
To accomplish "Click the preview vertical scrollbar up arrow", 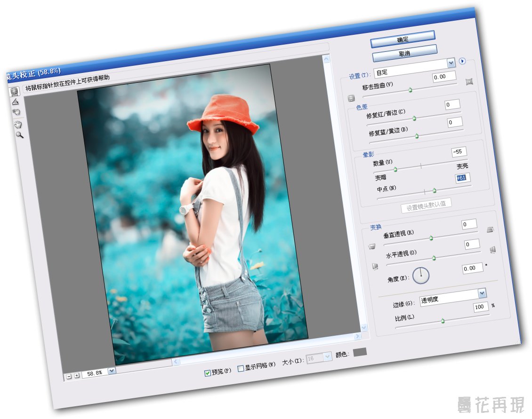I will coord(326,59).
